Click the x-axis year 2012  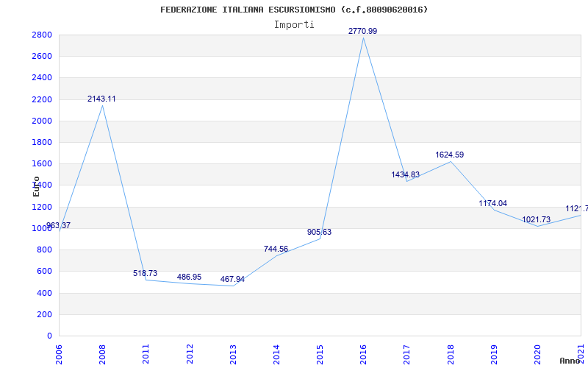190,354
